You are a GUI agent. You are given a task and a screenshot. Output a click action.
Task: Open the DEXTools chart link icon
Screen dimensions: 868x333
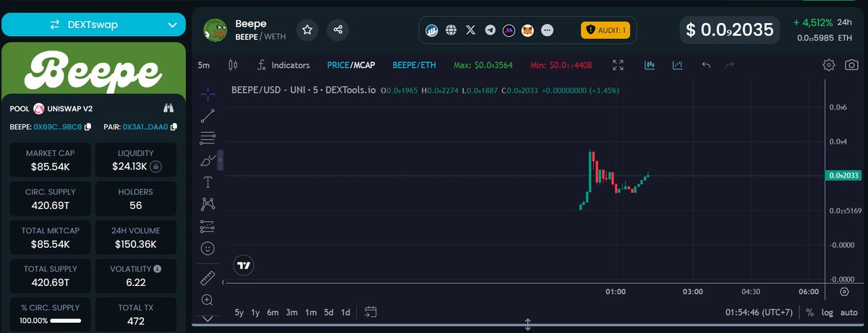432,30
